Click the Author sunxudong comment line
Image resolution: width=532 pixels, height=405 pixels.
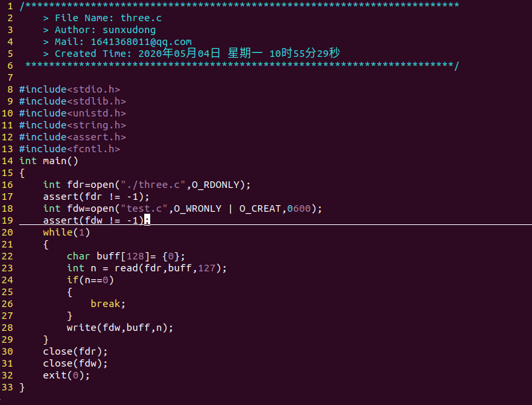[x=99, y=30]
